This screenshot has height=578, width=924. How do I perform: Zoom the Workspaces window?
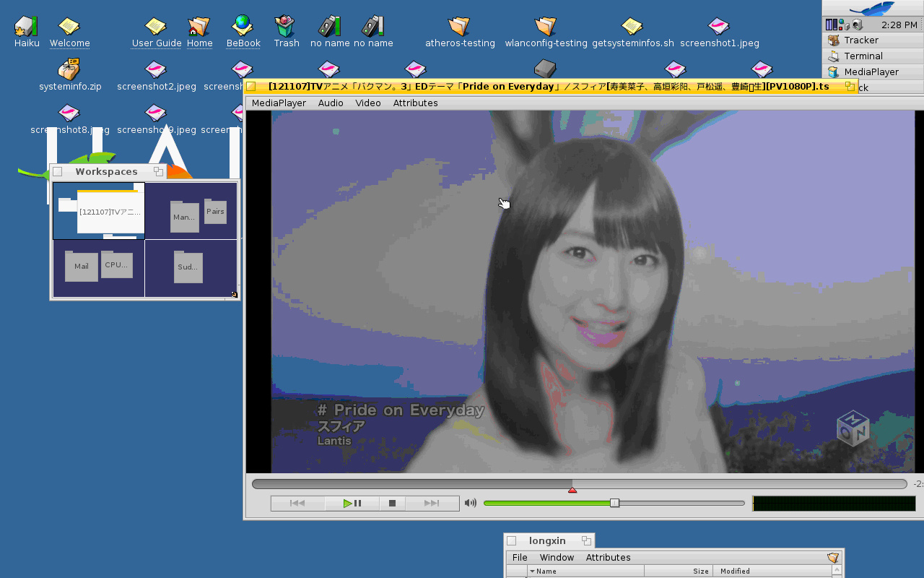tap(158, 172)
